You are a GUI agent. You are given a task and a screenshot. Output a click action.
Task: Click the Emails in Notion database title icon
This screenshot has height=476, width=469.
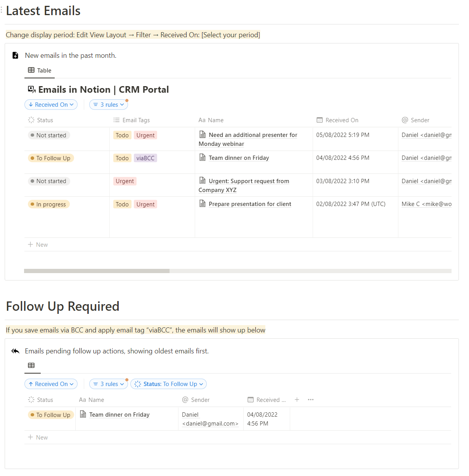coord(31,90)
